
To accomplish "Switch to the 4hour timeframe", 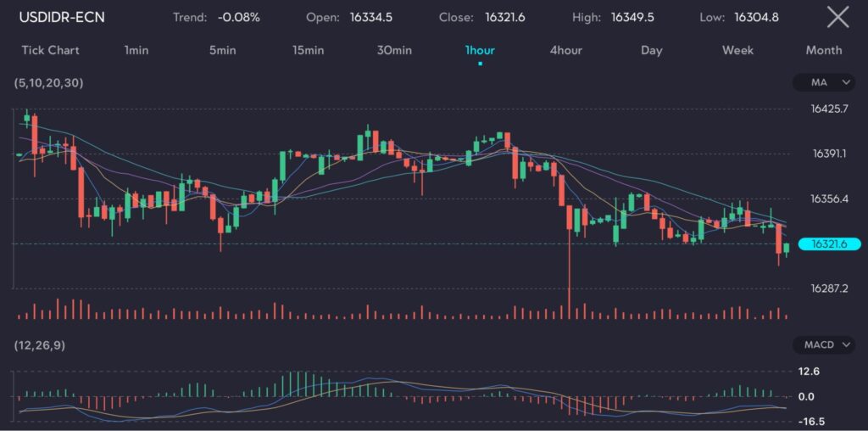I will tap(565, 50).
